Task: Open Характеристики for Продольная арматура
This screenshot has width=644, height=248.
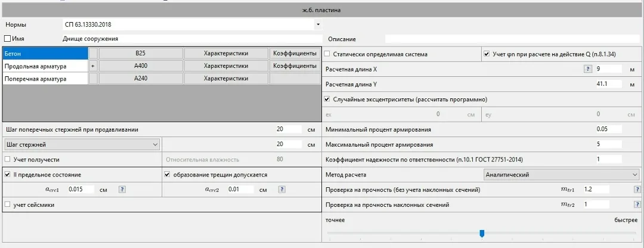Action: pos(226,66)
